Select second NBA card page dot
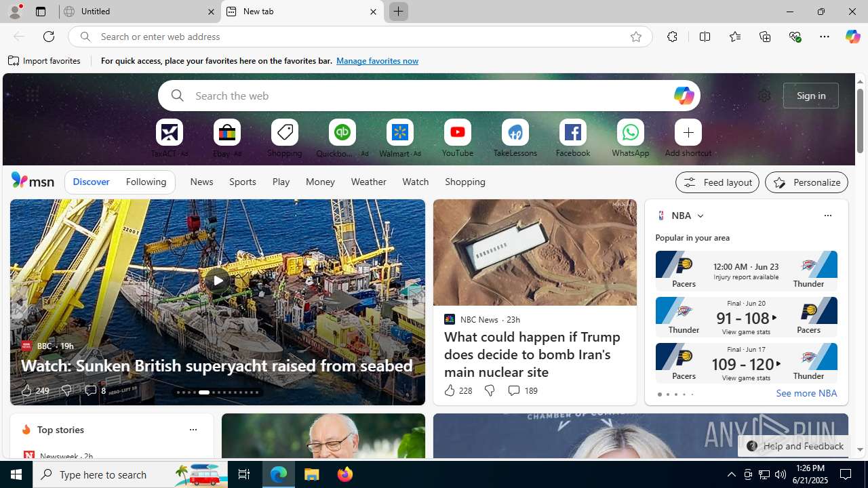This screenshot has height=488, width=868. tap(667, 394)
